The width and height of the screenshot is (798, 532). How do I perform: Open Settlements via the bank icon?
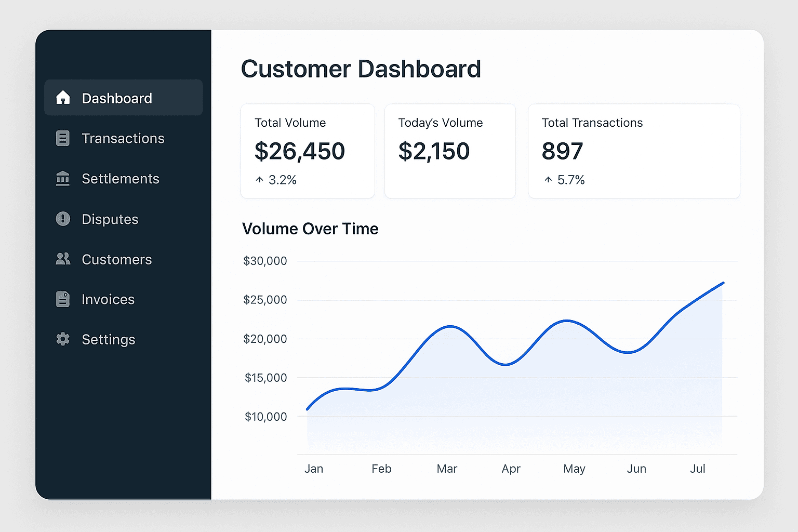click(x=63, y=178)
